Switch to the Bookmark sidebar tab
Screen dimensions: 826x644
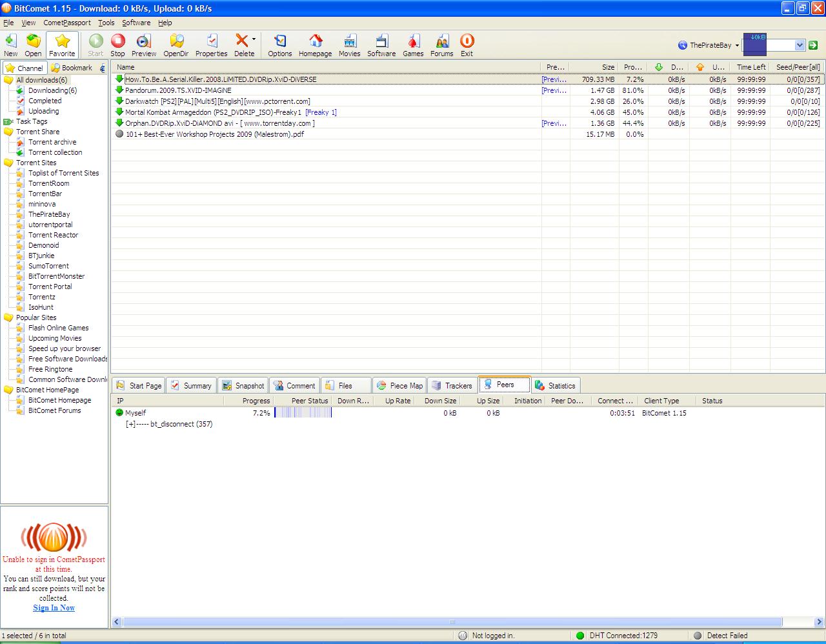pos(72,68)
